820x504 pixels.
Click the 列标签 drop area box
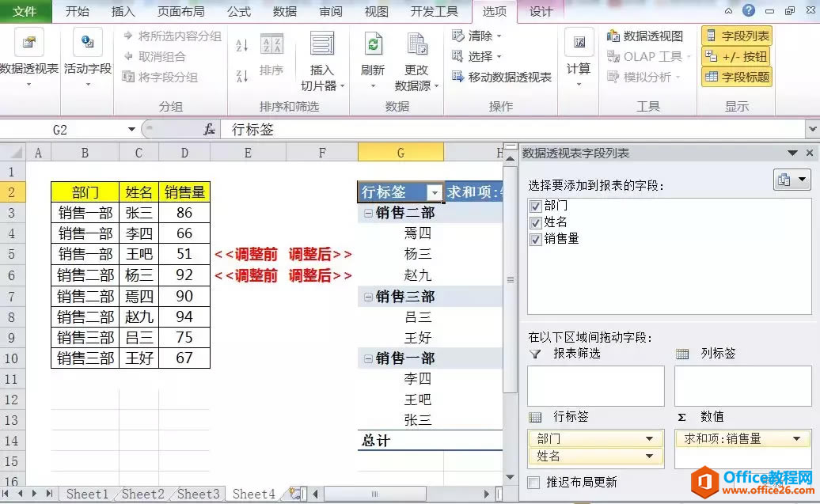pyautogui.click(x=743, y=386)
